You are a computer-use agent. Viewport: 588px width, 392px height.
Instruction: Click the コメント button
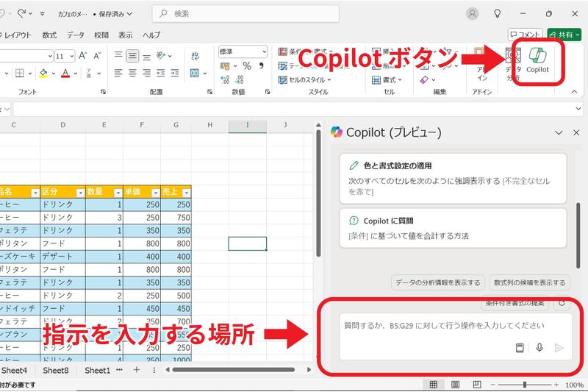point(526,35)
